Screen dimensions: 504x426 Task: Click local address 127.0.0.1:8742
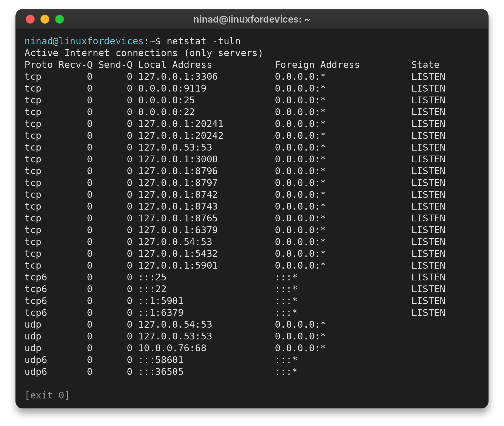click(x=178, y=195)
